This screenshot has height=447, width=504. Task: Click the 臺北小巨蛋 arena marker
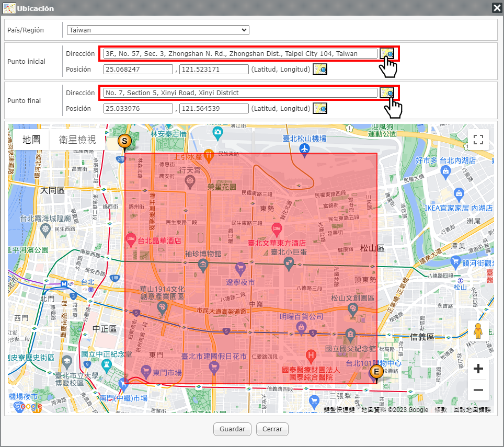coord(289,264)
